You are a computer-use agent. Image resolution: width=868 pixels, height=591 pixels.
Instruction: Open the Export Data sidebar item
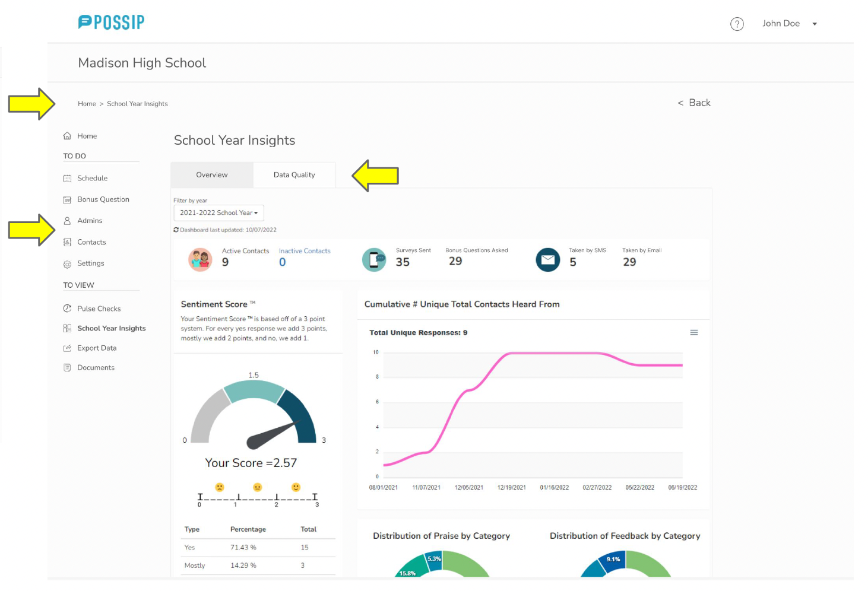pos(97,348)
